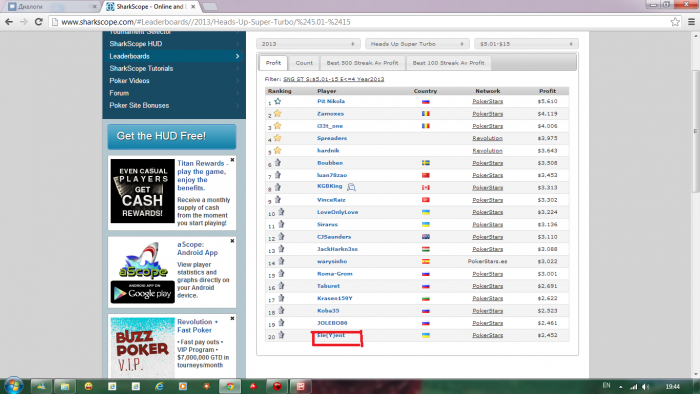This screenshot has height=394, width=700.
Task: Open the filter link SNG ST Year2013
Action: click(x=333, y=79)
